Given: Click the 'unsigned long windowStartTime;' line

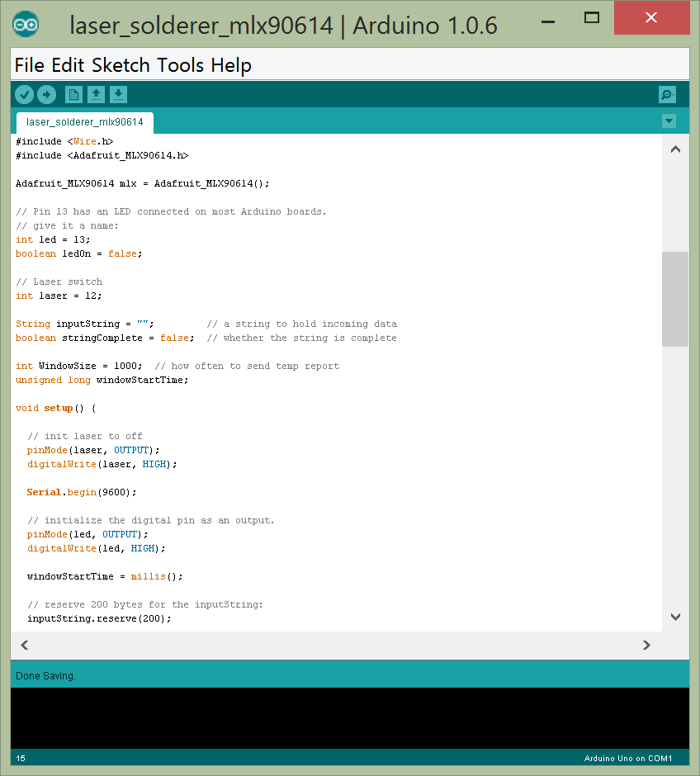Looking at the screenshot, I should [x=102, y=380].
